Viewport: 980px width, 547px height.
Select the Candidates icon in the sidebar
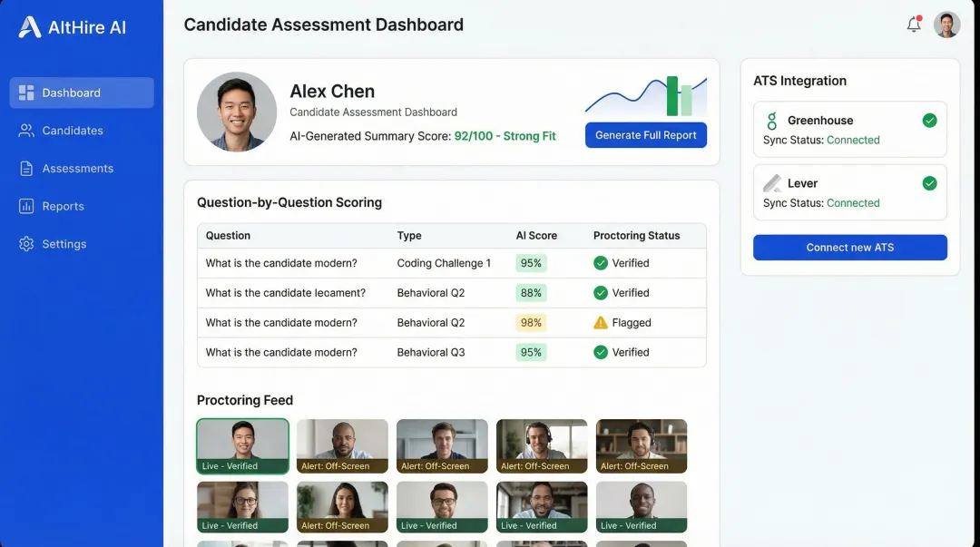[x=28, y=130]
